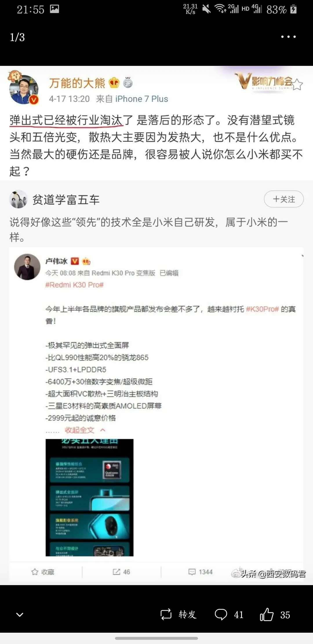This screenshot has width=313, height=644.
Task: Tap the repost (转发) icon
Action: click(x=166, y=614)
